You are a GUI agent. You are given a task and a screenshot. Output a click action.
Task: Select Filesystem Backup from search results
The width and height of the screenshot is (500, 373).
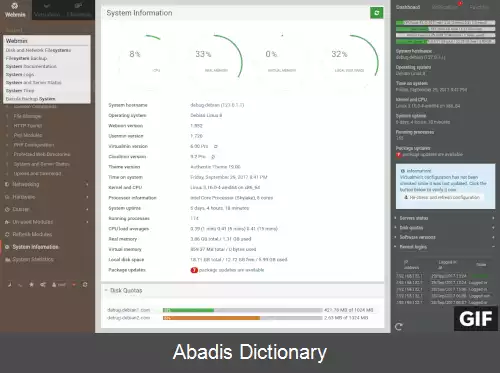pyautogui.click(x=26, y=58)
